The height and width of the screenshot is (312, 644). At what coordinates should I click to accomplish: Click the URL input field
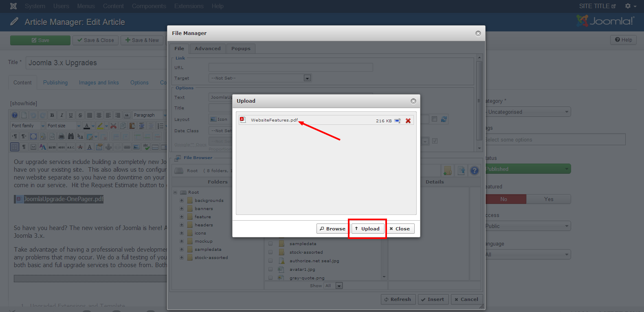290,67
